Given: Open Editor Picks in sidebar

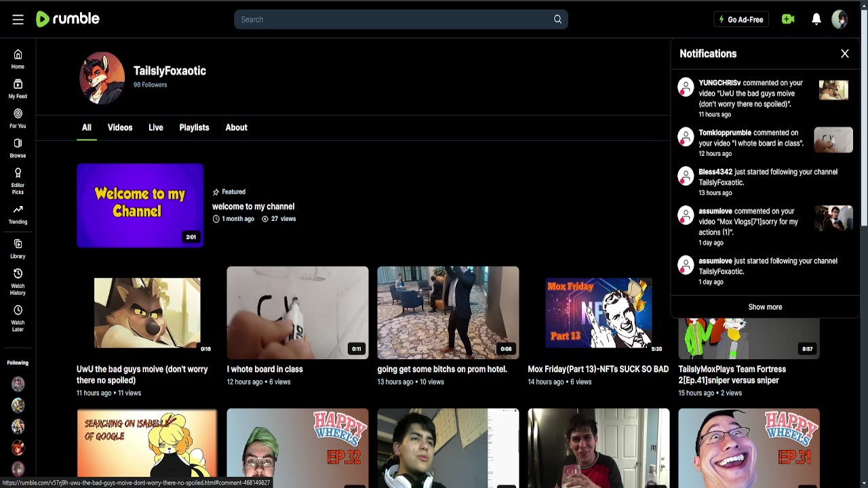Looking at the screenshot, I should tap(18, 181).
